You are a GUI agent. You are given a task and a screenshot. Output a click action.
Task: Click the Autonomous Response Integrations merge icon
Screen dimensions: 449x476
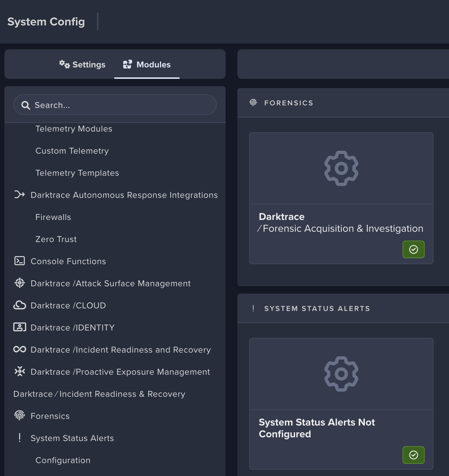pyautogui.click(x=20, y=195)
